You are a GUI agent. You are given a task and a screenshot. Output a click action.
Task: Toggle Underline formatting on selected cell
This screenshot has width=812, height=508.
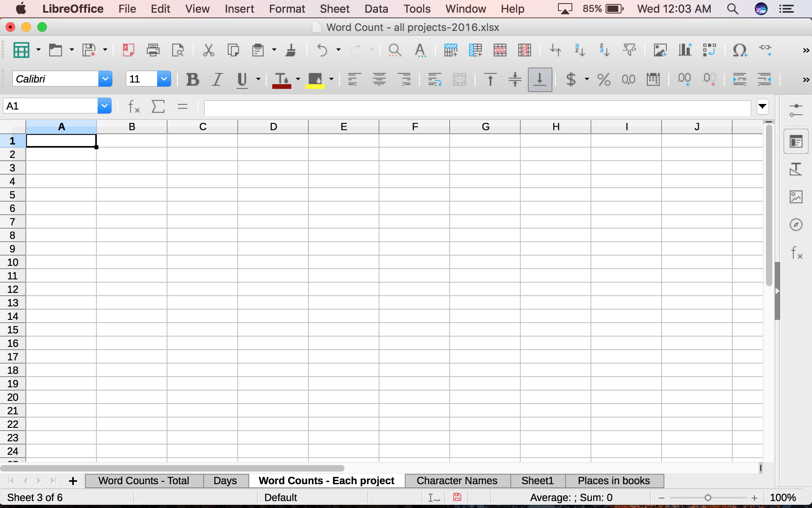point(242,79)
